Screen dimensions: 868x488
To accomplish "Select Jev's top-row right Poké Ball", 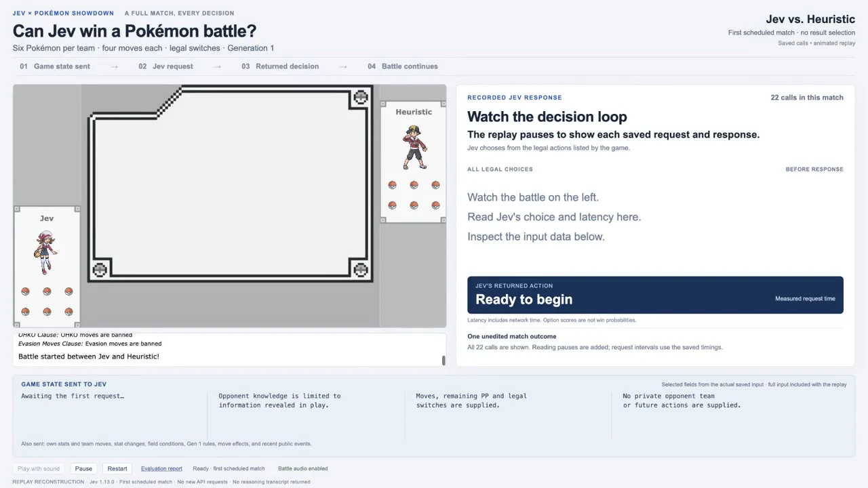I will click(68, 291).
